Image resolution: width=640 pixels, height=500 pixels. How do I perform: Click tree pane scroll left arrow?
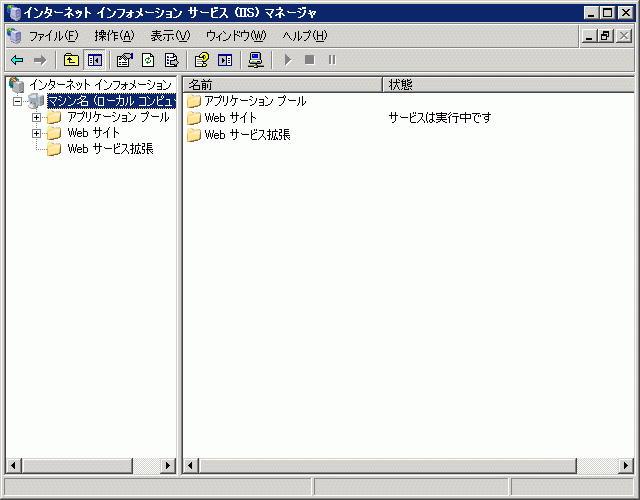tap(13, 465)
